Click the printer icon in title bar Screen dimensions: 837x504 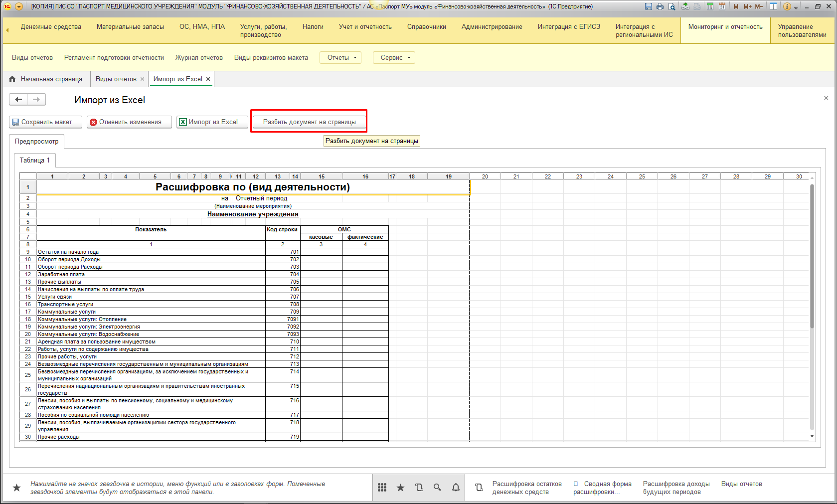(x=660, y=6)
